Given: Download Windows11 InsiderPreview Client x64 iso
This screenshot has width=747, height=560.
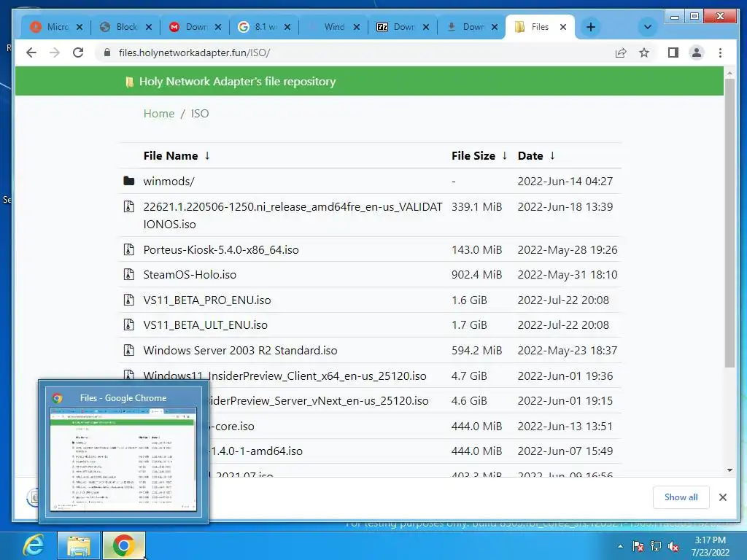Looking at the screenshot, I should coord(285,376).
